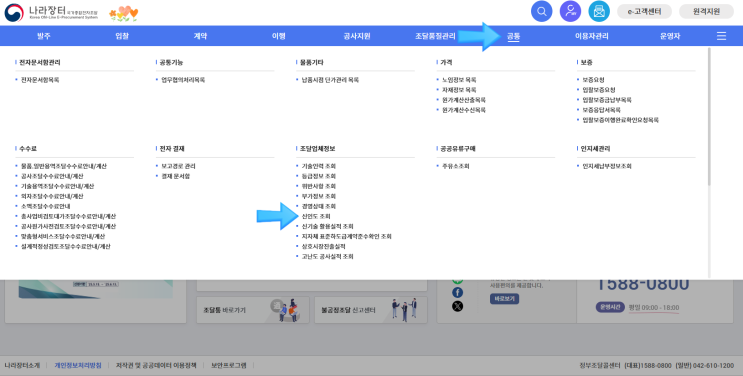The width and height of the screenshot is (743, 376).
Task: Open the 발주 menu
Action: 44,36
